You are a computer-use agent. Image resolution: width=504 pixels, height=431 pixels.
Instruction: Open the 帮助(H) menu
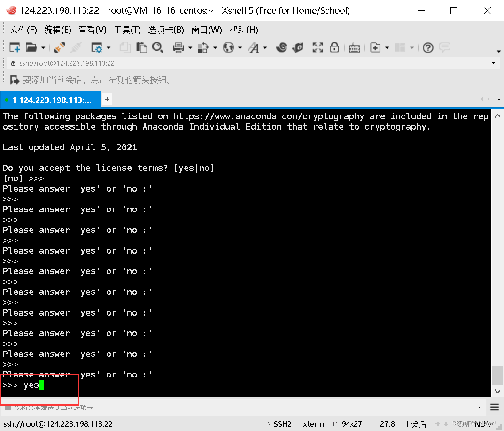pyautogui.click(x=244, y=30)
